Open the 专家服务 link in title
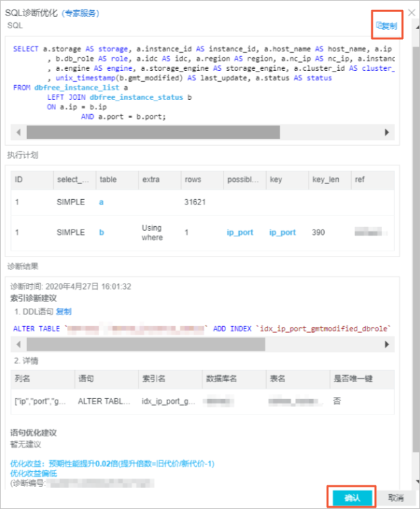 [80, 14]
